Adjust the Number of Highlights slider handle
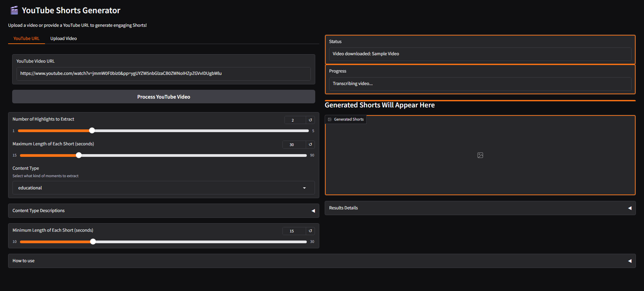This screenshot has width=644, height=291. [x=92, y=131]
